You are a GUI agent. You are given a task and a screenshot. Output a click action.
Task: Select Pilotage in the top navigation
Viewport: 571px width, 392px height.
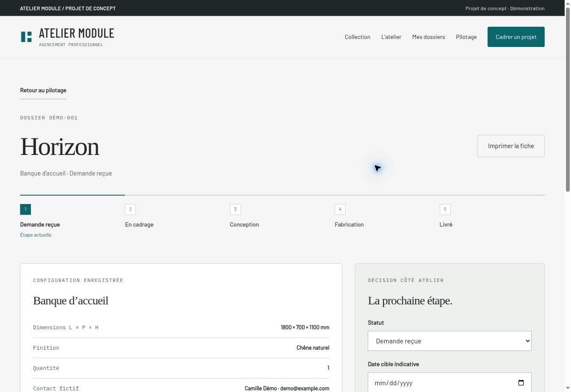(x=466, y=37)
